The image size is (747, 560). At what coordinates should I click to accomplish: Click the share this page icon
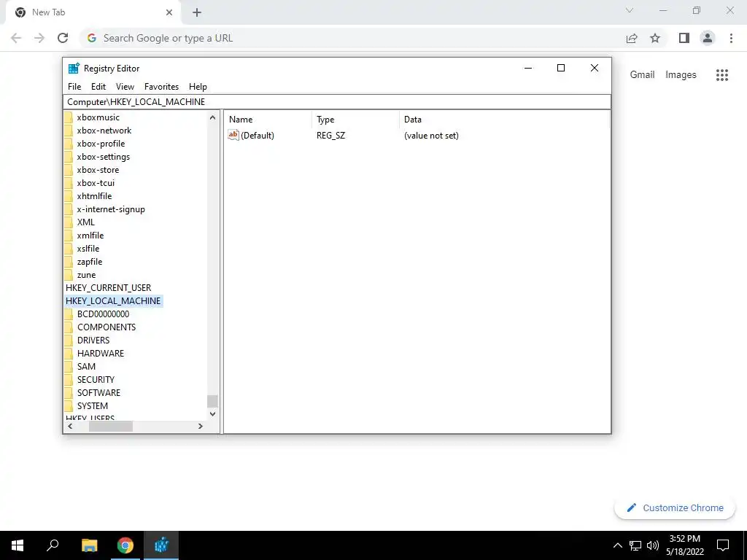pyautogui.click(x=632, y=38)
